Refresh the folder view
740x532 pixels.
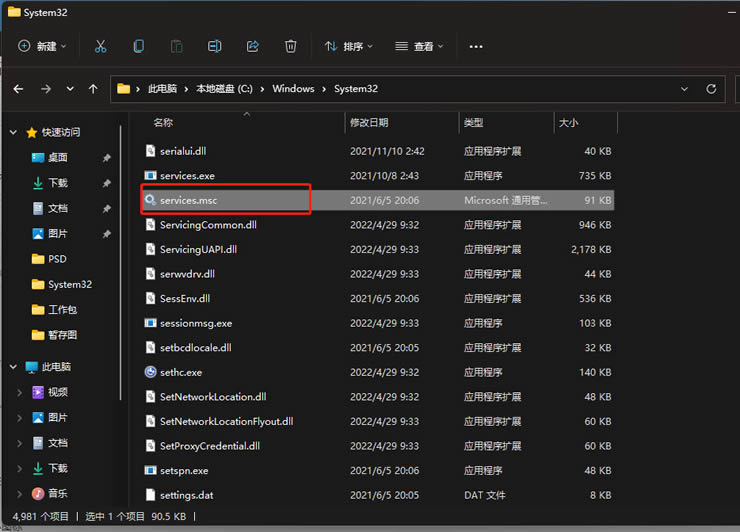tap(711, 89)
